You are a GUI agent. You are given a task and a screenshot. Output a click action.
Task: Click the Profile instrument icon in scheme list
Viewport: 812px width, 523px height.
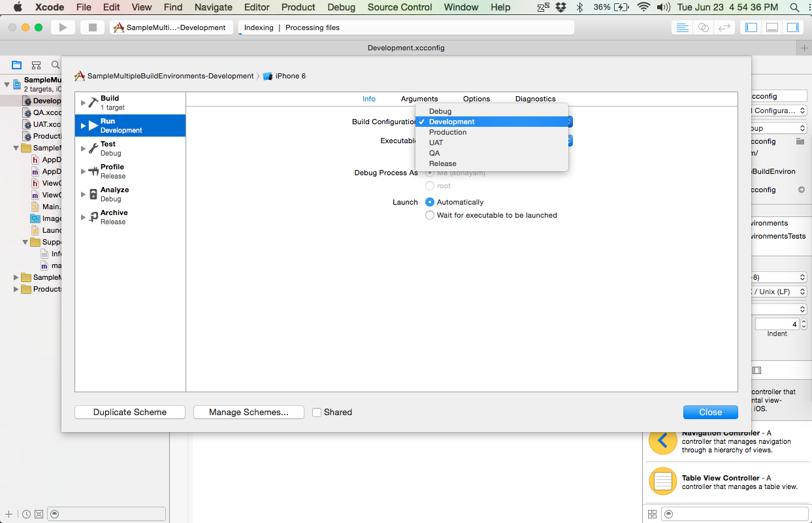click(x=93, y=171)
